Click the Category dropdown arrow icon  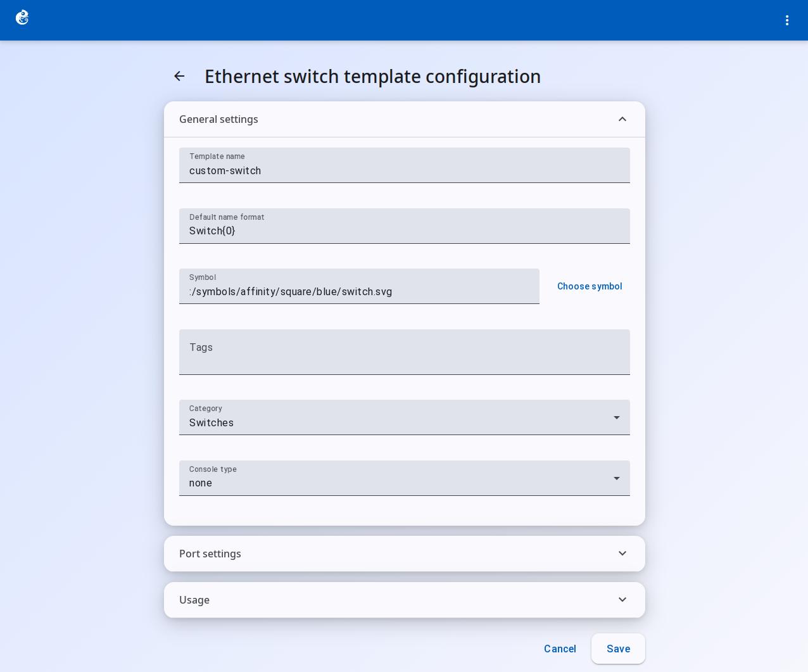pos(616,417)
